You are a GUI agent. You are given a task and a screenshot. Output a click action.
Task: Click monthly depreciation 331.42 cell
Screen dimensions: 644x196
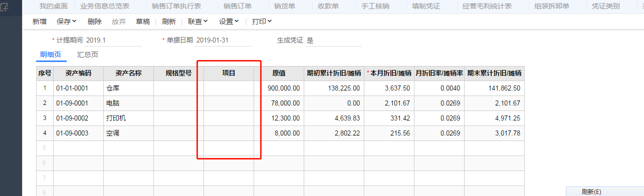coord(389,118)
